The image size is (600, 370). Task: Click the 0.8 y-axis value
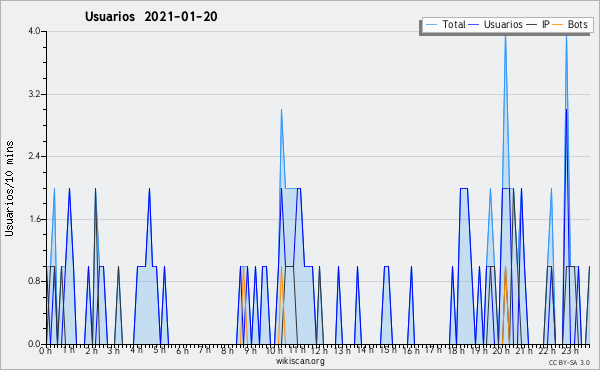34,281
